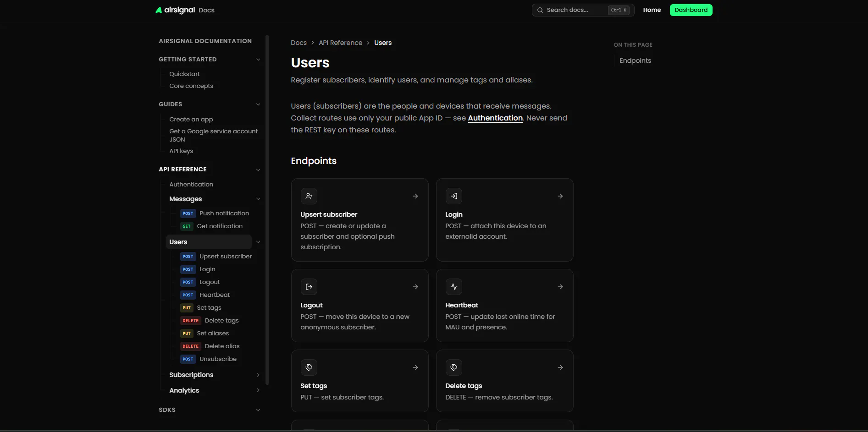Click the Login card sign-in icon

[454, 196]
